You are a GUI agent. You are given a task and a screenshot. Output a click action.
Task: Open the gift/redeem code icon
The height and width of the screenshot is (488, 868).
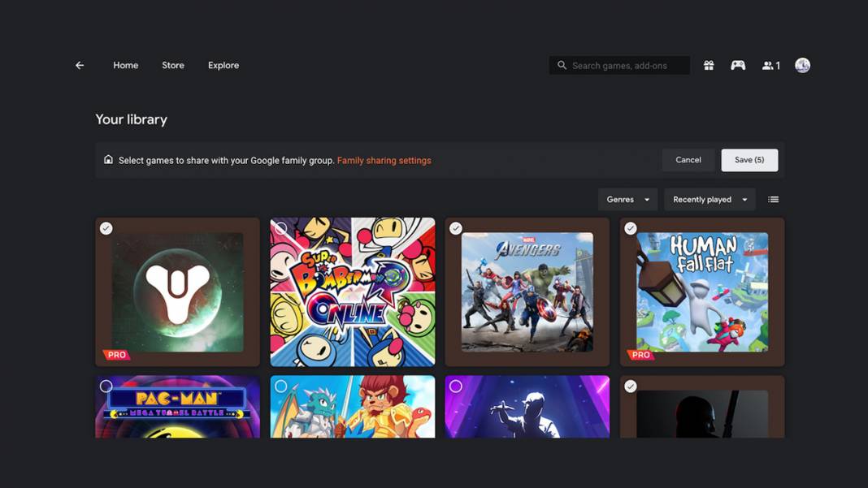click(x=708, y=65)
